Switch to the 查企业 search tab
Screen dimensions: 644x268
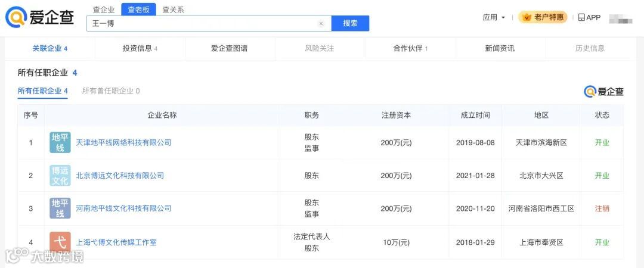[104, 10]
